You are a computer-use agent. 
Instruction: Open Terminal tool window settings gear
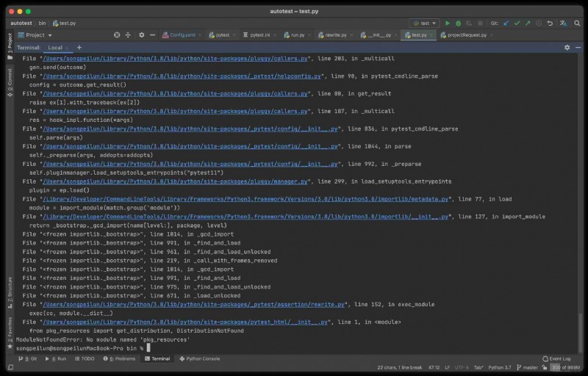[567, 48]
